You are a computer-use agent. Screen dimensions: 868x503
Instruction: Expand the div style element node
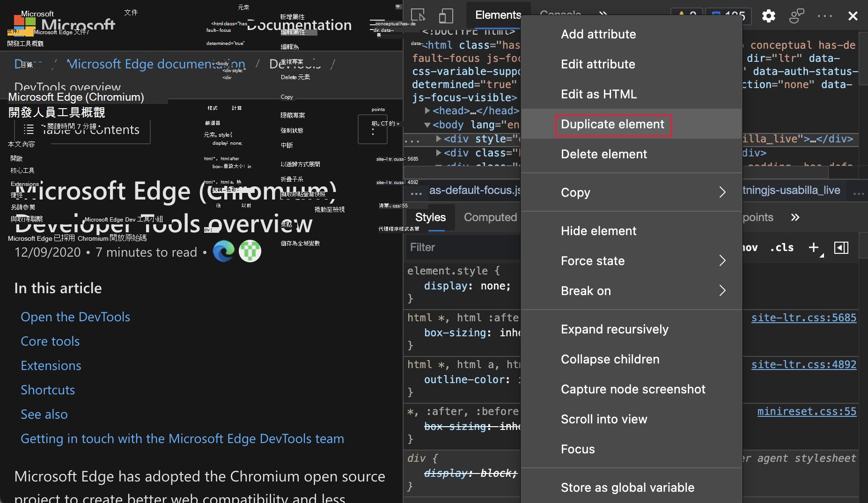pyautogui.click(x=439, y=139)
